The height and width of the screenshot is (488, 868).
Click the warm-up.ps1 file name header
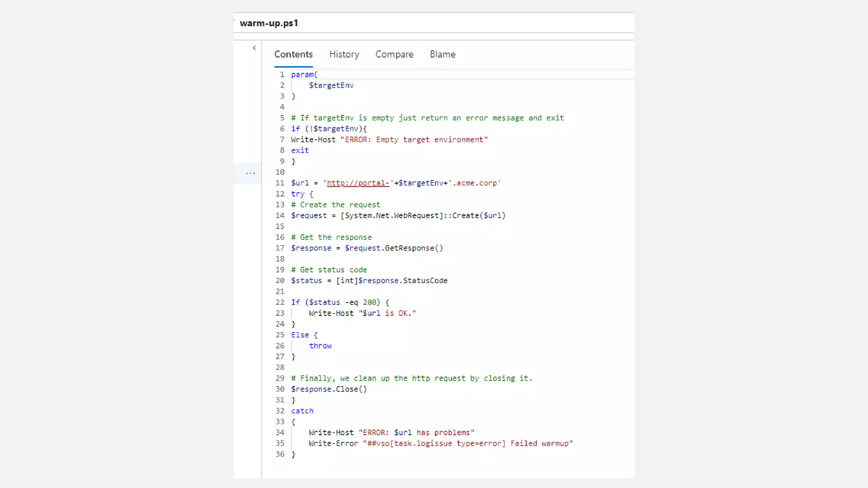(x=269, y=23)
